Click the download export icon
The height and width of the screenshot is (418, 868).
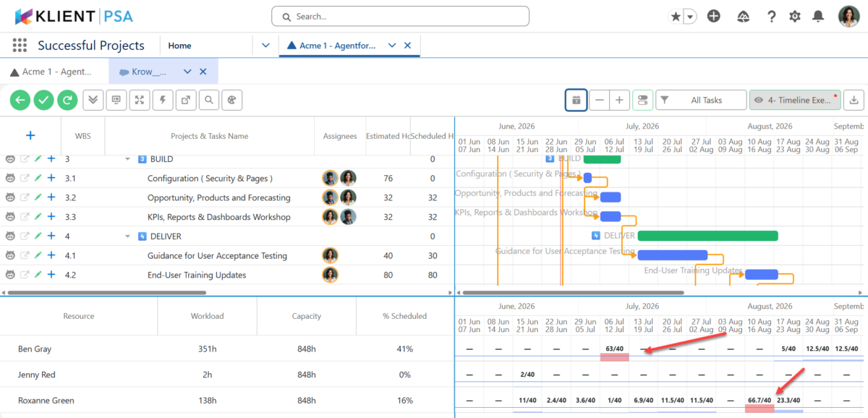854,100
